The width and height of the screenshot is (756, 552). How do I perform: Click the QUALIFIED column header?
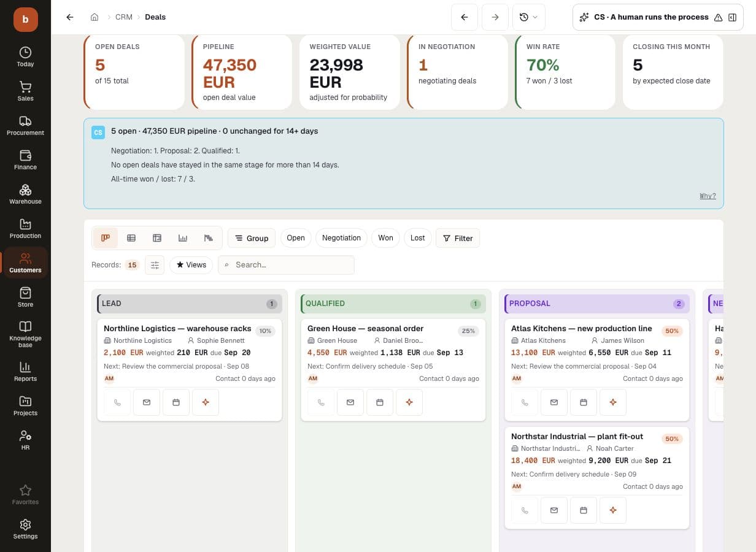pyautogui.click(x=393, y=304)
